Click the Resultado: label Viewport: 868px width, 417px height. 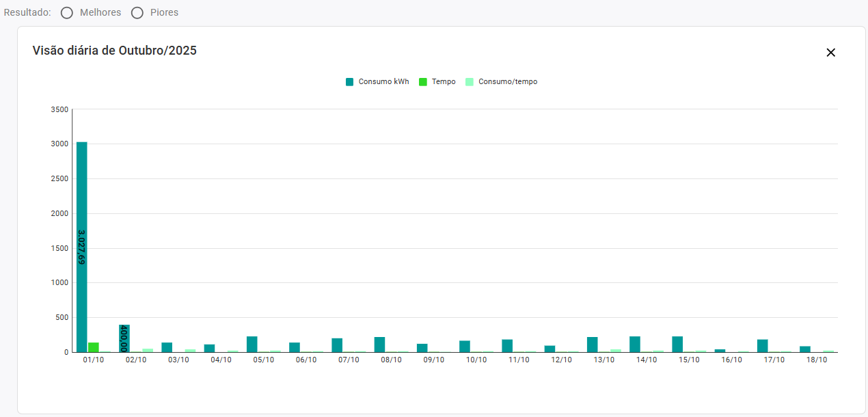click(27, 13)
